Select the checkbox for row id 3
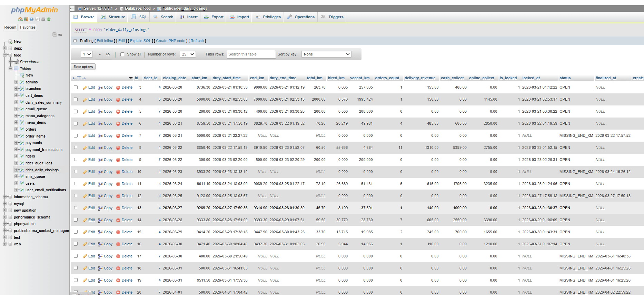This screenshot has width=644, height=295. point(76,88)
